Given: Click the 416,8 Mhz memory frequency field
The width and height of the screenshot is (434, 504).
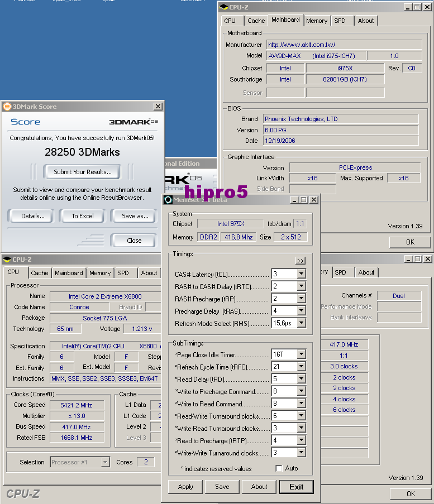Looking at the screenshot, I should 239,237.
